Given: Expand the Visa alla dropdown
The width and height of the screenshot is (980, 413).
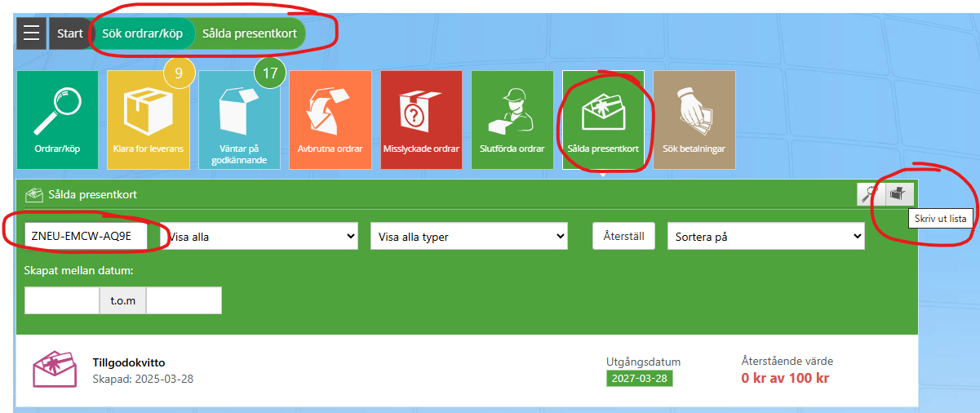Looking at the screenshot, I should click(x=259, y=237).
